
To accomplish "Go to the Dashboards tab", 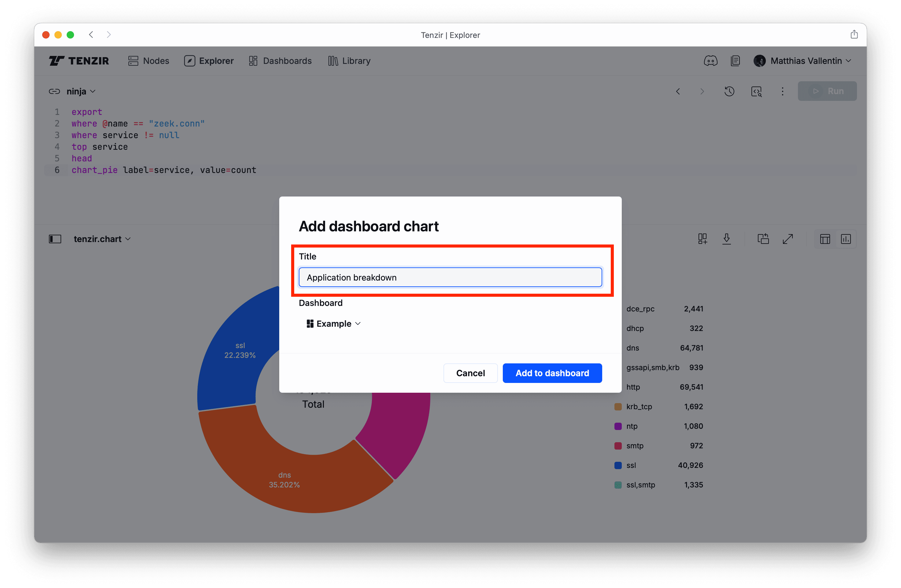I will click(280, 61).
